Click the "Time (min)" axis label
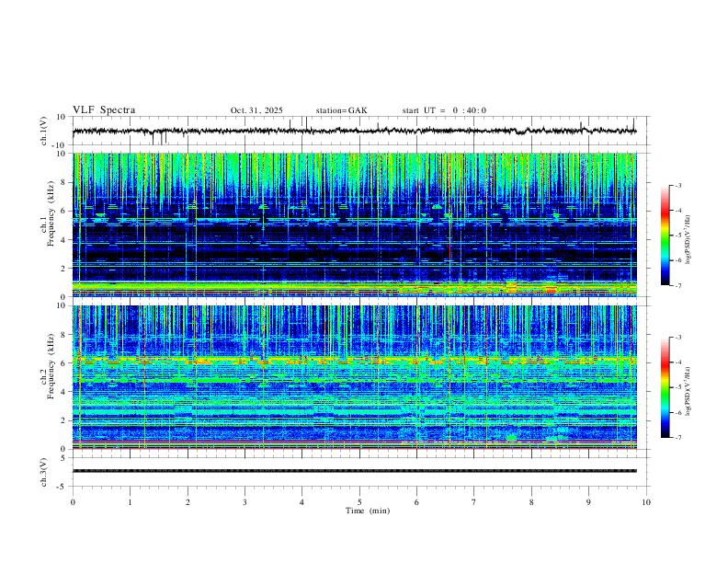Viewport: 728px width, 563px height. point(368,511)
